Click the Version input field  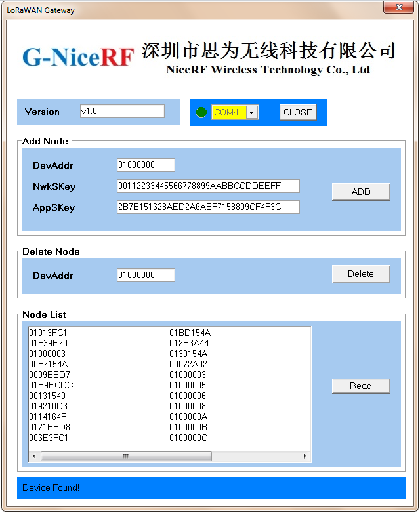[122, 112]
